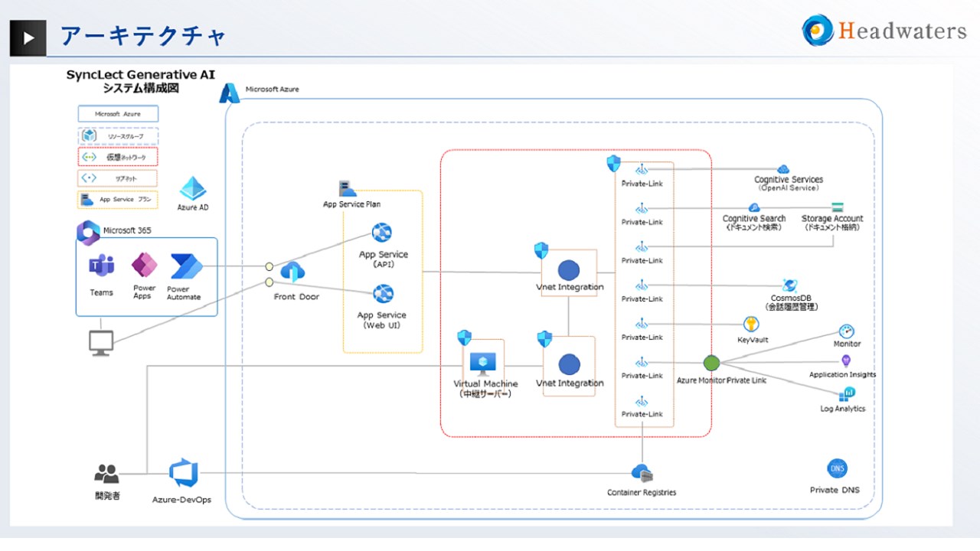Click the App Service plan legend entry
This screenshot has width=980, height=551.
pos(118,199)
